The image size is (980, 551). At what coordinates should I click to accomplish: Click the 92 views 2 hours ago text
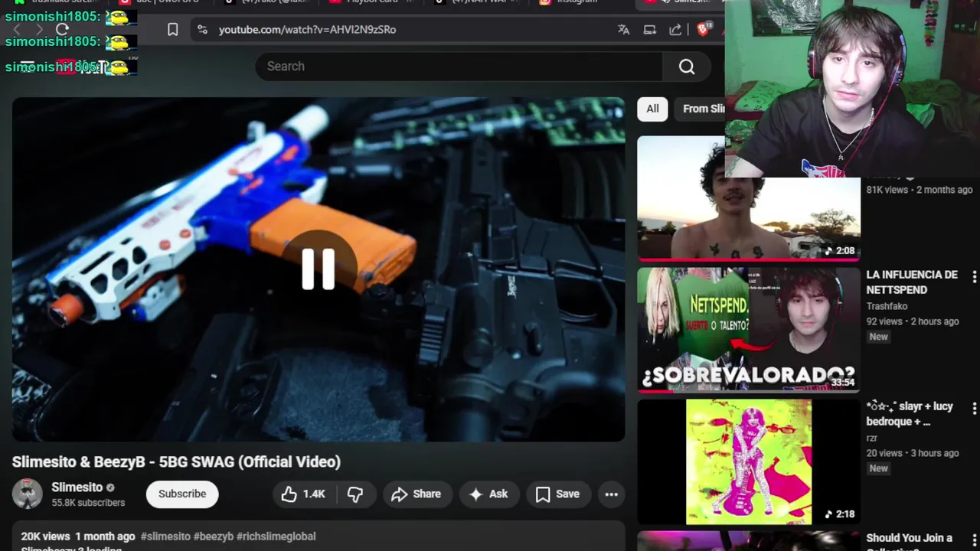click(x=913, y=321)
